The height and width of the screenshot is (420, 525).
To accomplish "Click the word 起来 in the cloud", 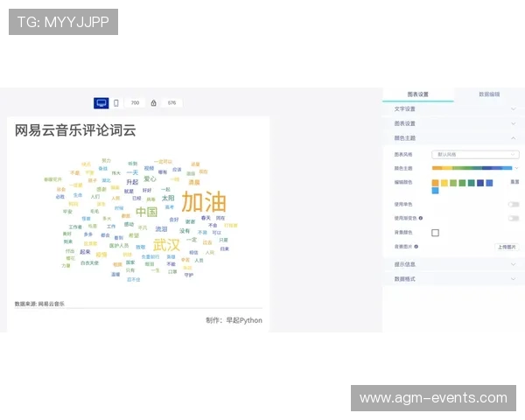I will point(85,251).
